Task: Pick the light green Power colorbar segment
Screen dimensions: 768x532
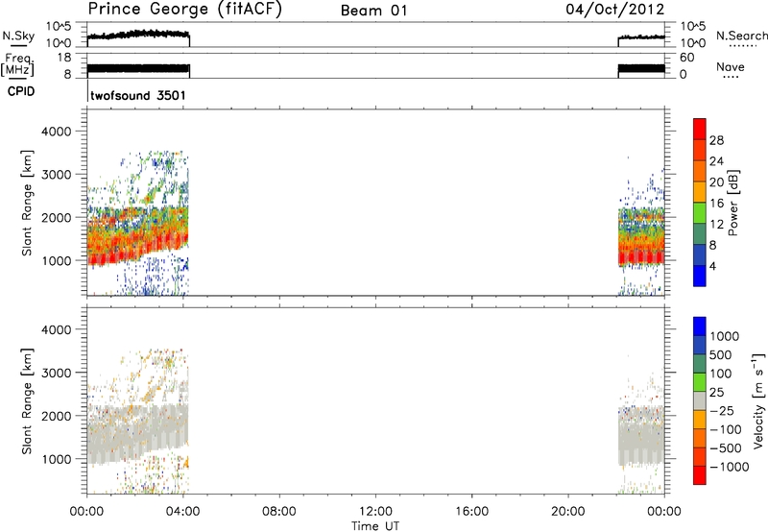Action: [x=700, y=212]
